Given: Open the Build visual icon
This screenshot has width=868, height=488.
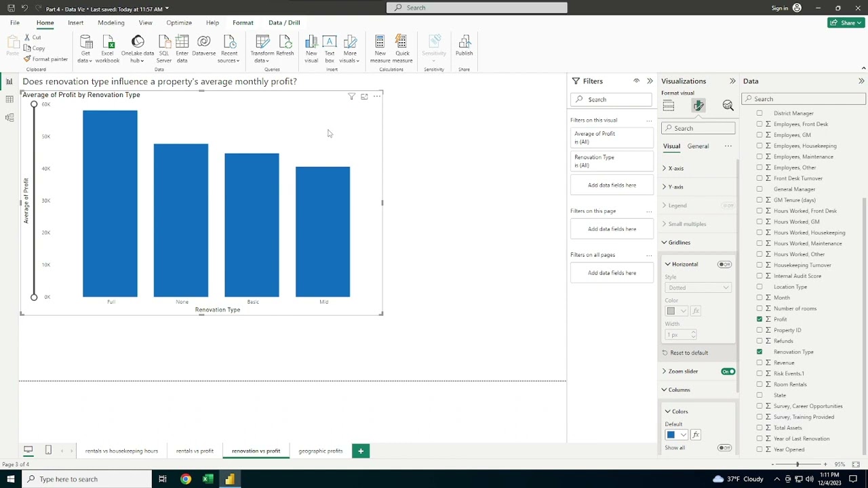Looking at the screenshot, I should point(669,106).
